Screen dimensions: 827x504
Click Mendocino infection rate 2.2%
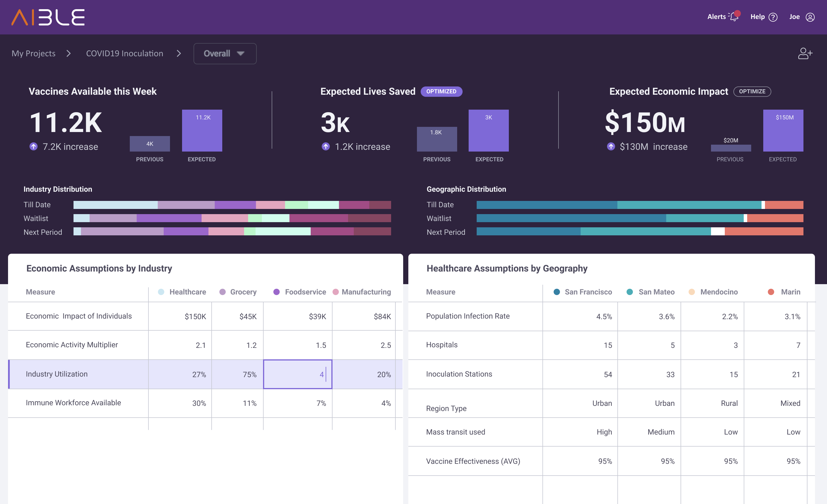point(730,316)
